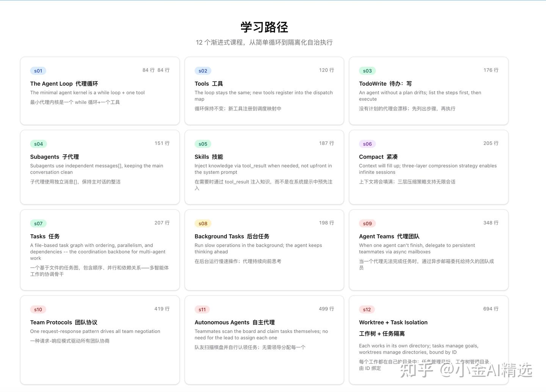The image size is (546, 392).
Task: Select the s09 badge on Agent Teams card
Action: pyautogui.click(x=367, y=223)
